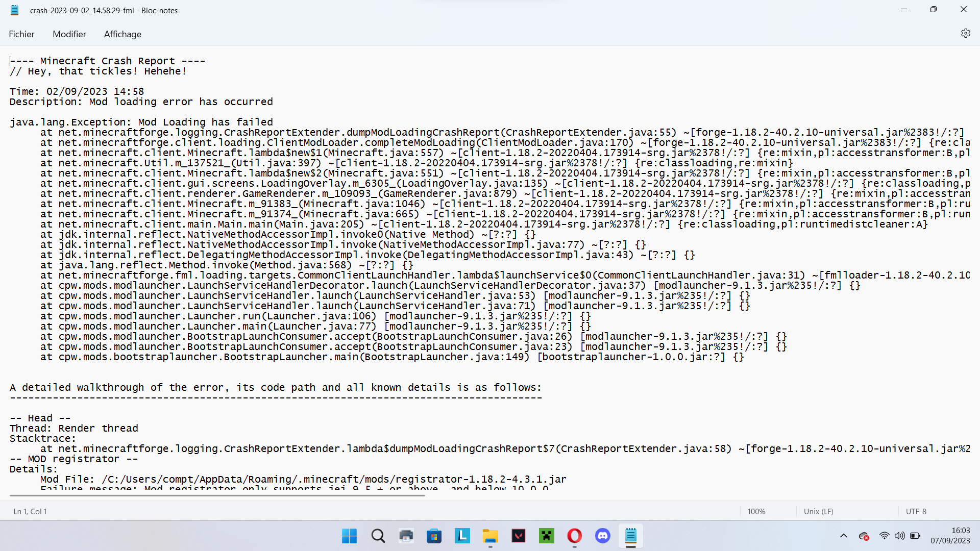Click the BootstrapLaunchConsumer.java:26 line
Viewport: 980px width, 551px height.
413,337
